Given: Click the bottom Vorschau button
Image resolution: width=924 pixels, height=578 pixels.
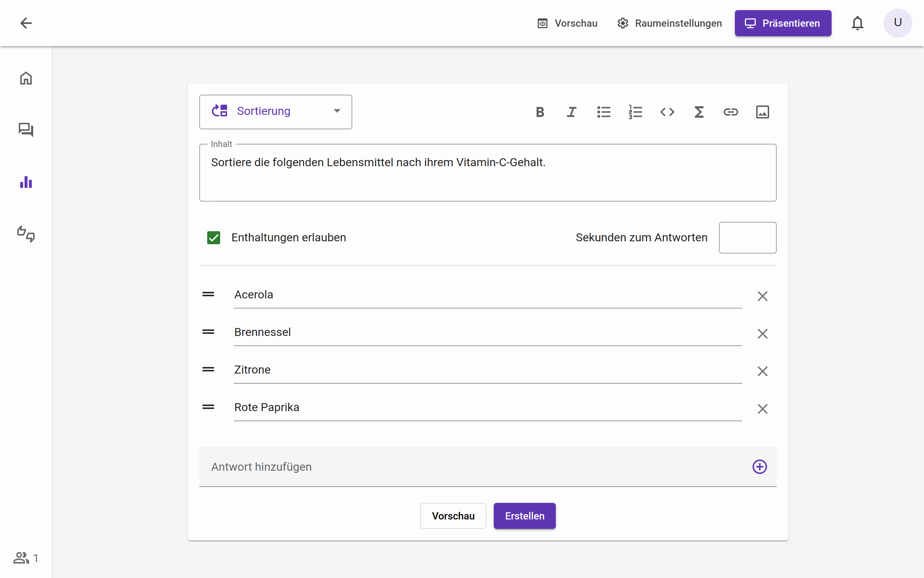Looking at the screenshot, I should point(453,516).
